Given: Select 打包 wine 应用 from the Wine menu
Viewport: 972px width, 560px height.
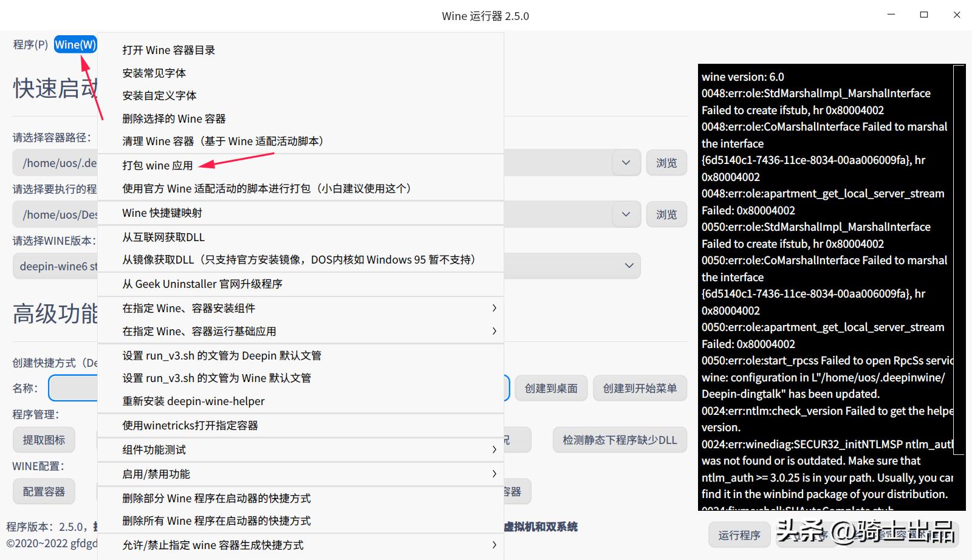Looking at the screenshot, I should pos(157,165).
